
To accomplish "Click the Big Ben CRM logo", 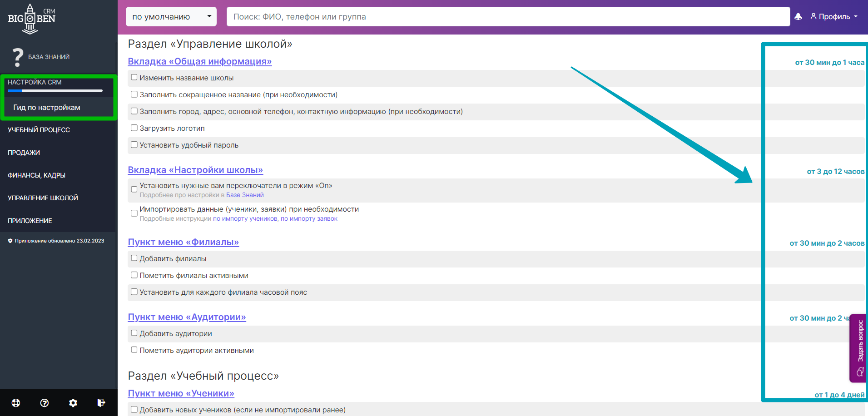I will click(x=31, y=19).
